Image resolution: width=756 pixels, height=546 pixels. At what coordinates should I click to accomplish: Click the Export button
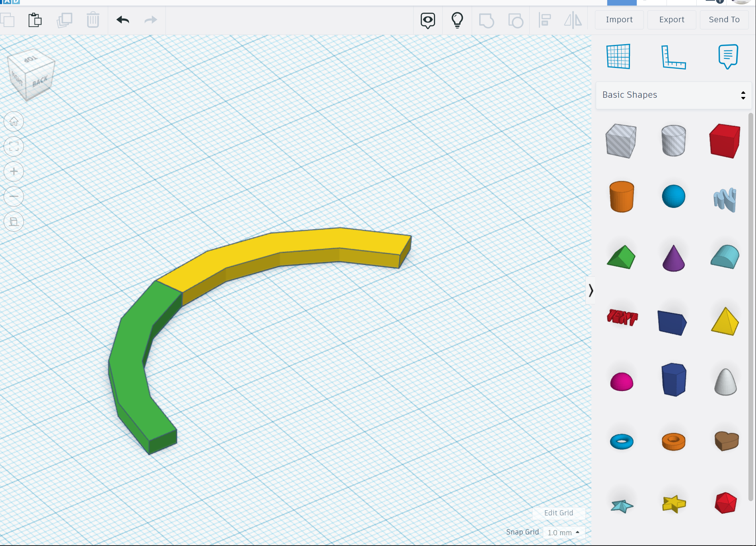pos(672,20)
